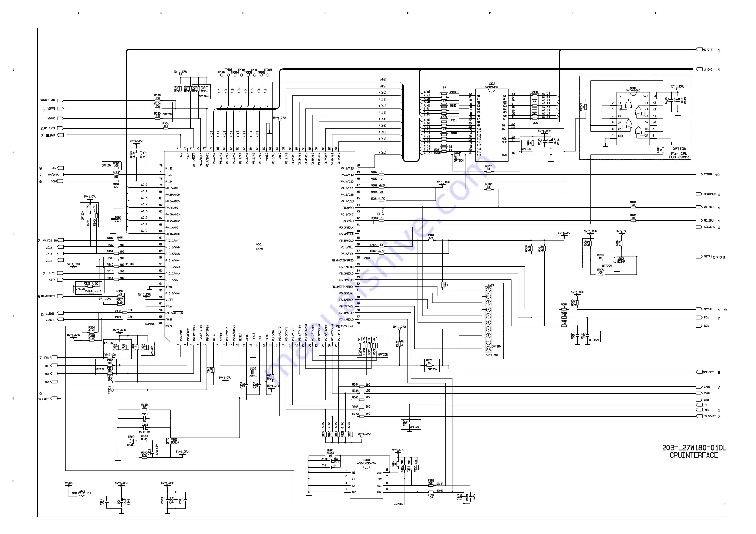This screenshot has width=756, height=534.
Task: Click the R338 1K resistor label
Action: point(144,406)
